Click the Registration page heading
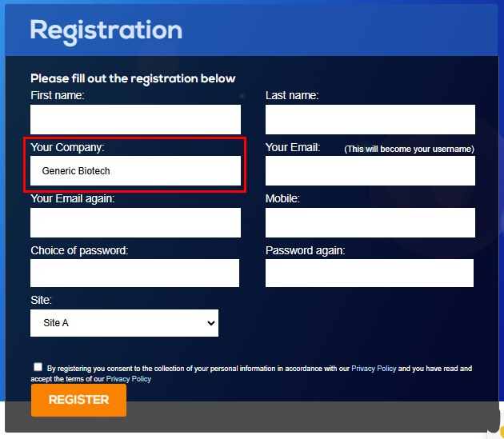Image resolution: width=504 pixels, height=439 pixels. (106, 30)
